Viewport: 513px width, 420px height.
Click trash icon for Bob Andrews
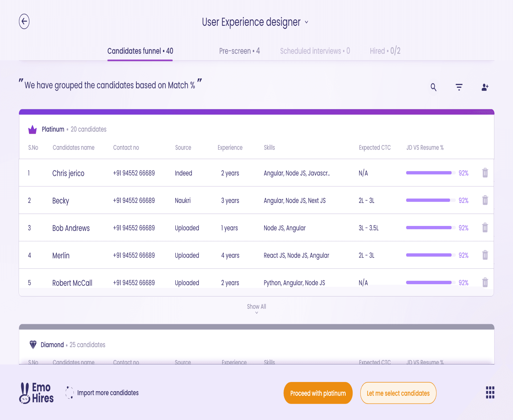point(485,228)
